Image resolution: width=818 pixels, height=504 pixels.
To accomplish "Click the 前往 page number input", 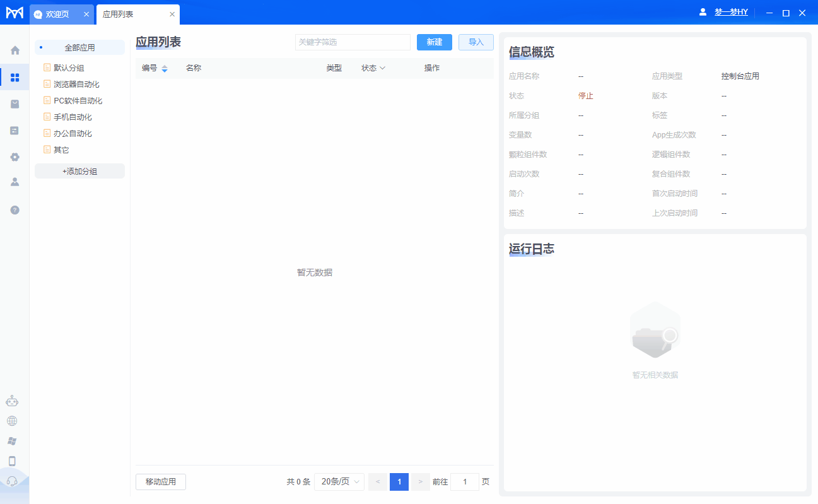I will [465, 482].
